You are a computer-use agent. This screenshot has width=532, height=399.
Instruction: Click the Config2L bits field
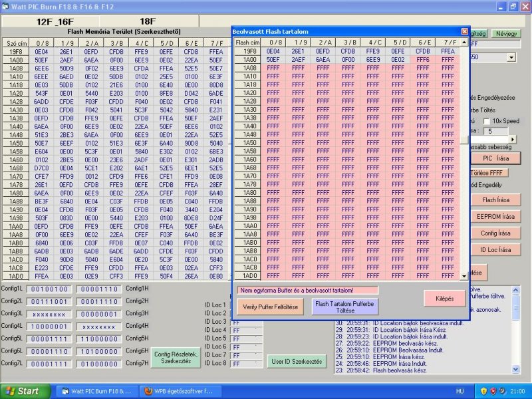point(49,302)
